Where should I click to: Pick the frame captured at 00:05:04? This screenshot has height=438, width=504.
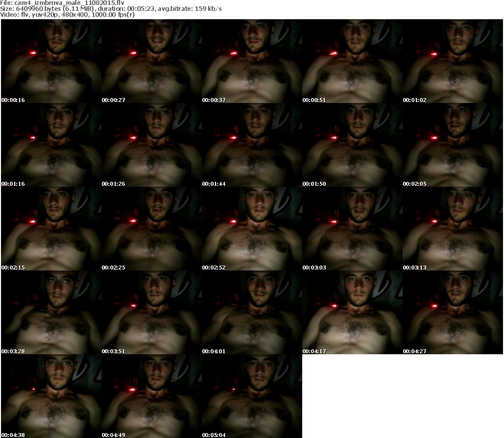tap(252, 396)
